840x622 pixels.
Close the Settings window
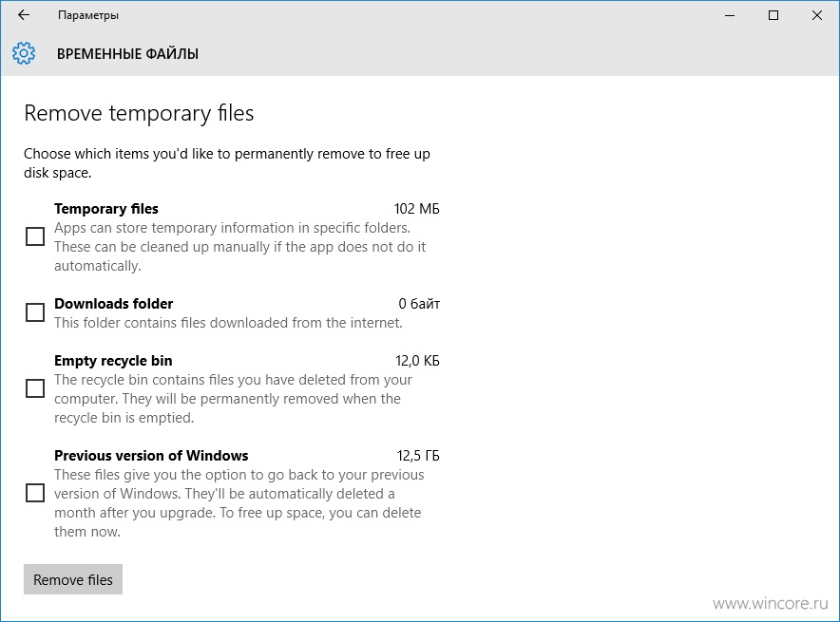[817, 15]
